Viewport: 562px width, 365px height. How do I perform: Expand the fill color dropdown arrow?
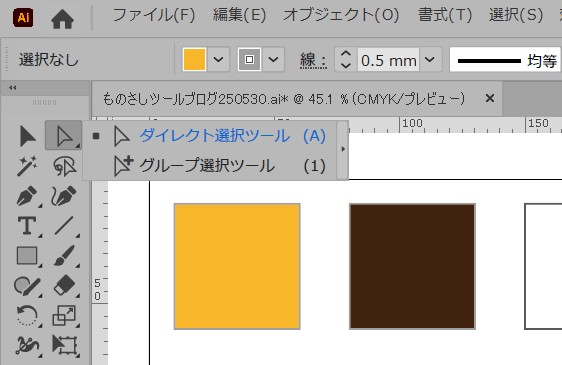[218, 60]
